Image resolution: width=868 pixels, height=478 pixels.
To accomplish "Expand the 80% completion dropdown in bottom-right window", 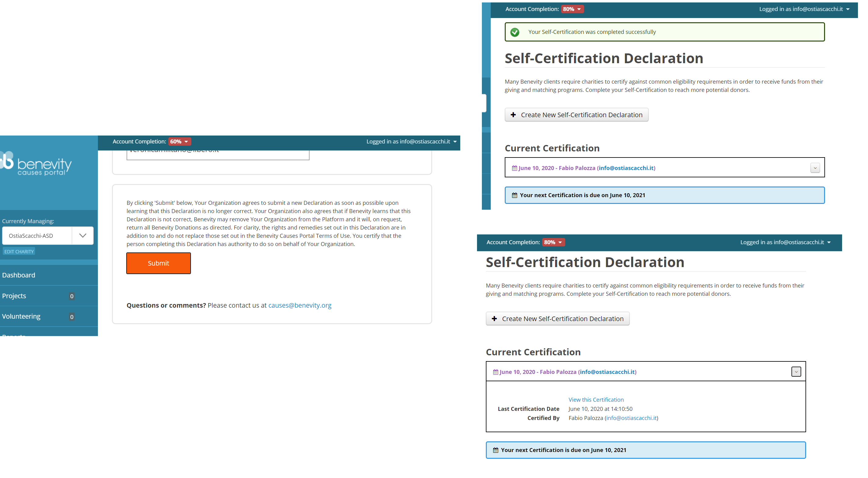I will point(553,242).
